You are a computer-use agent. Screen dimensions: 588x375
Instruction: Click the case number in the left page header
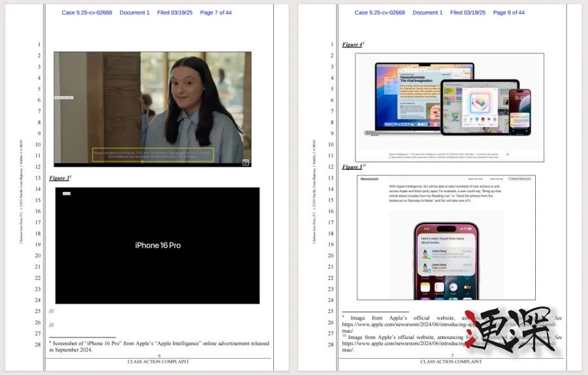[87, 12]
